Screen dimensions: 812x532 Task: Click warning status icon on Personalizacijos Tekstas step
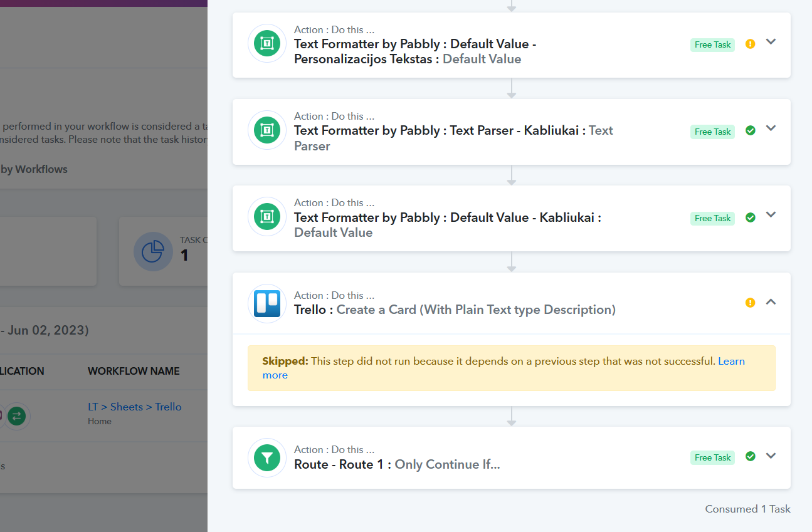click(x=751, y=44)
